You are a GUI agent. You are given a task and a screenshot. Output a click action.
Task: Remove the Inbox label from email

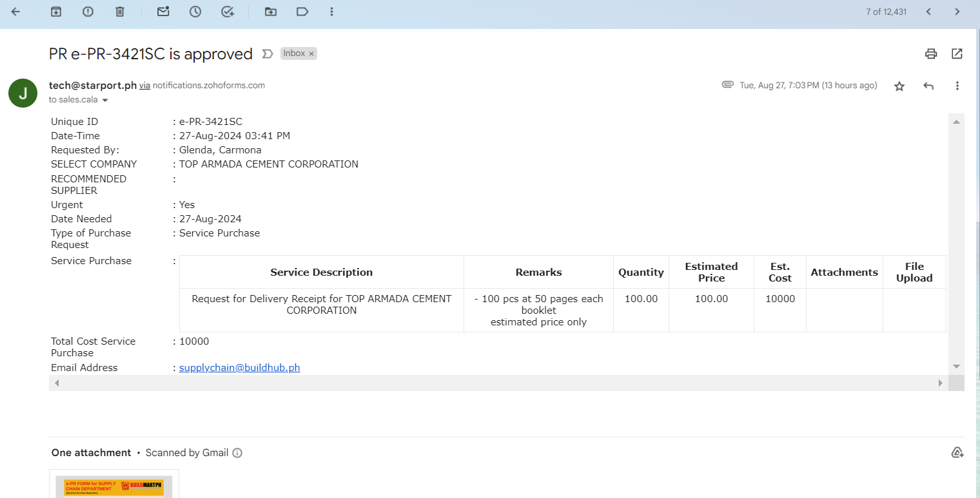click(311, 54)
